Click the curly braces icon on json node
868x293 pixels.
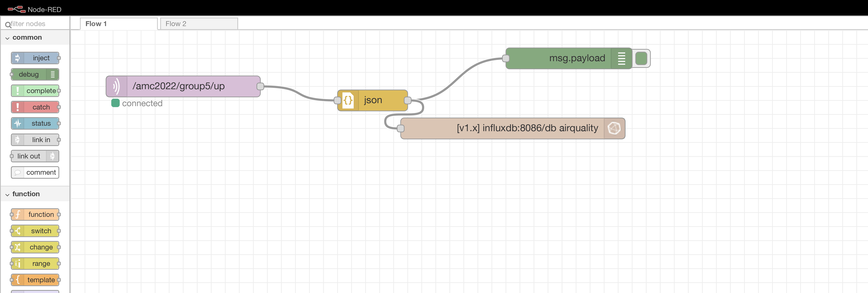pos(348,100)
